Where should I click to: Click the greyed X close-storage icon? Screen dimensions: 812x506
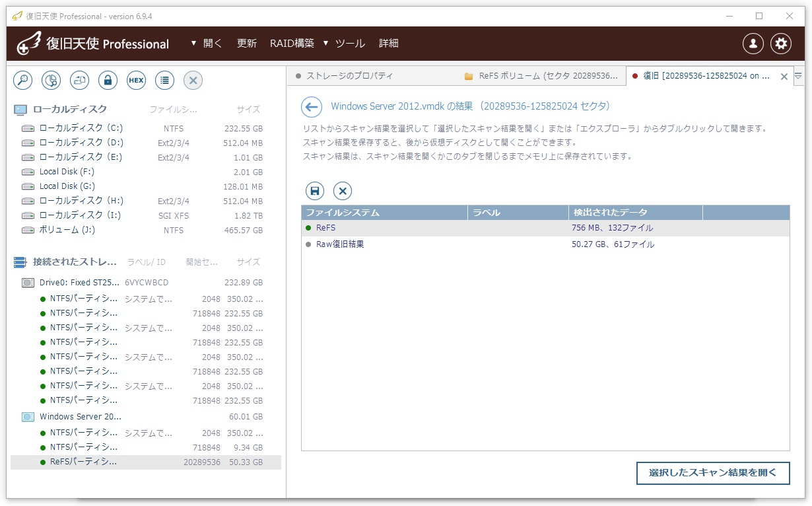[x=193, y=81]
